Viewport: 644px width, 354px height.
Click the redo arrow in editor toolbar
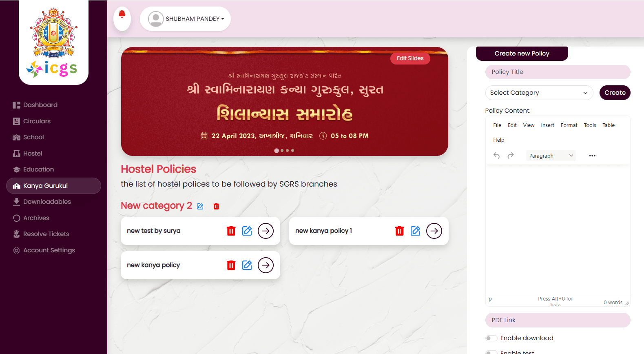511,156
